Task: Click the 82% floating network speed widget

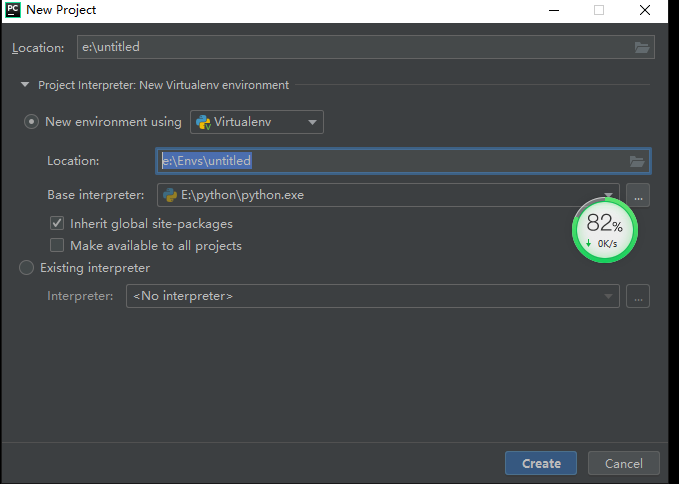Action: (605, 230)
